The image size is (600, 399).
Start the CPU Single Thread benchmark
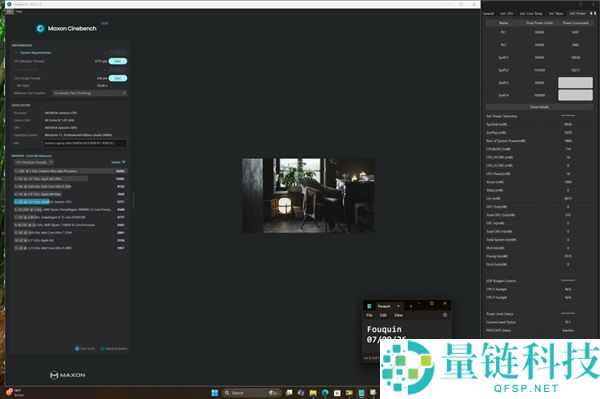(117, 78)
